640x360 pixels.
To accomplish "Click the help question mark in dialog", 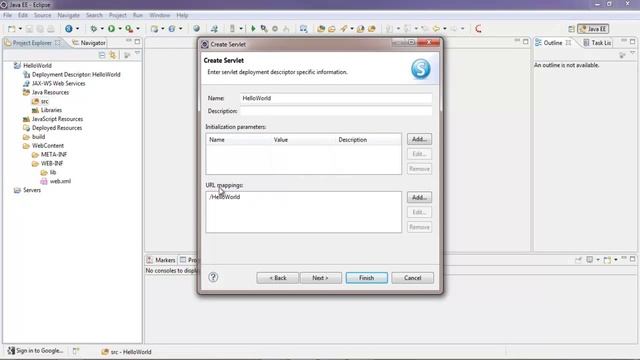I will [x=213, y=277].
